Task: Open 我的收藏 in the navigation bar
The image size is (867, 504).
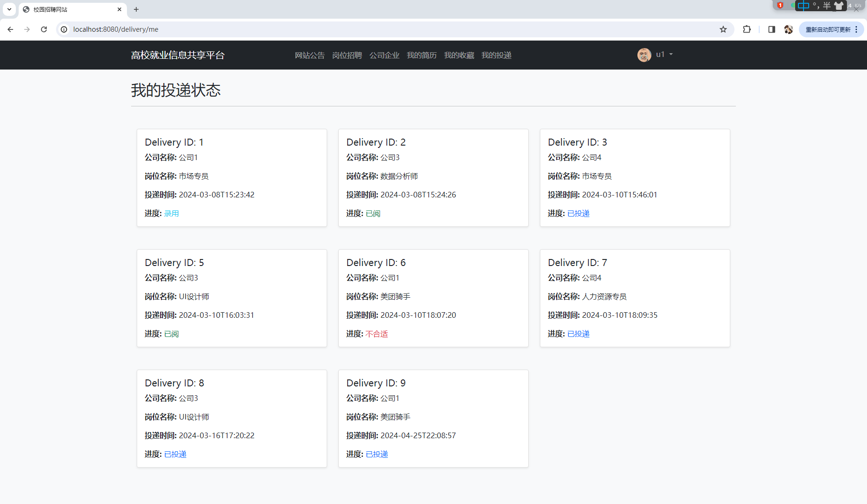Action: tap(459, 55)
